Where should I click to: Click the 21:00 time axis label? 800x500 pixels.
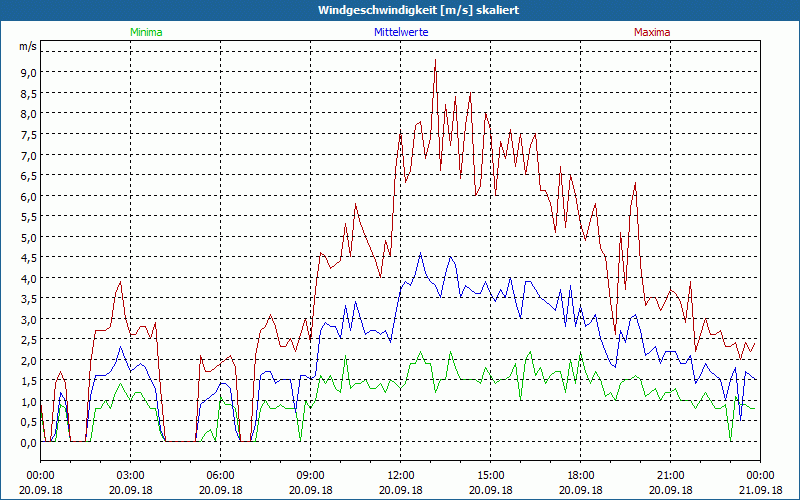click(670, 476)
